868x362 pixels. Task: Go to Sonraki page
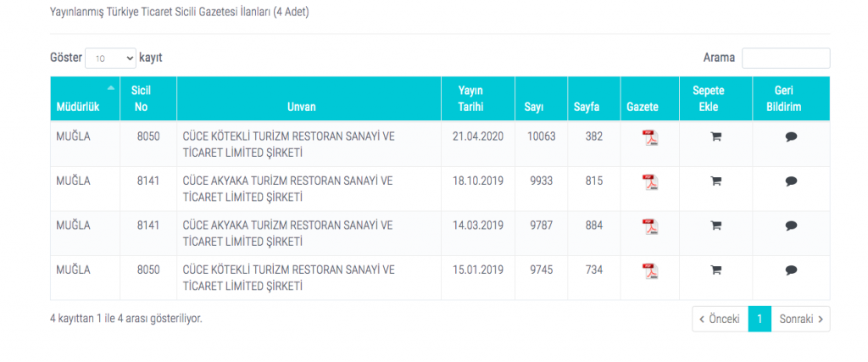click(x=800, y=320)
